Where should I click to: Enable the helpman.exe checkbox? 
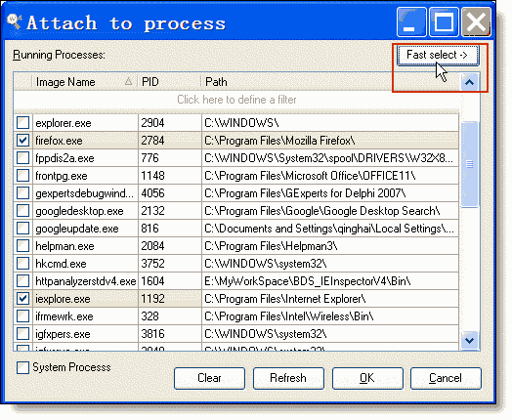point(22,246)
